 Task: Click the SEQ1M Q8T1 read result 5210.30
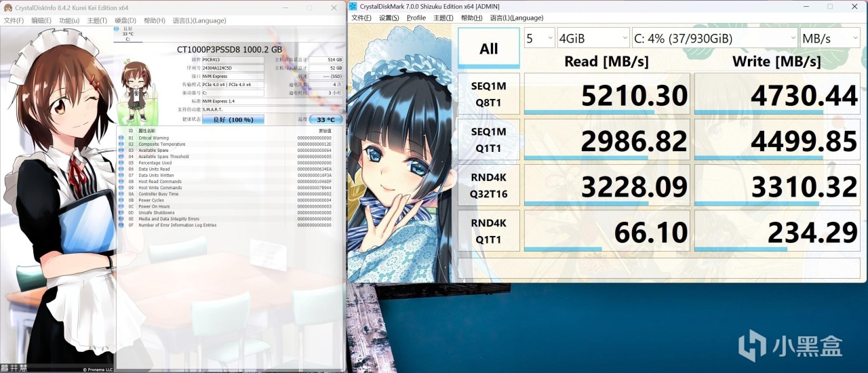click(x=607, y=94)
